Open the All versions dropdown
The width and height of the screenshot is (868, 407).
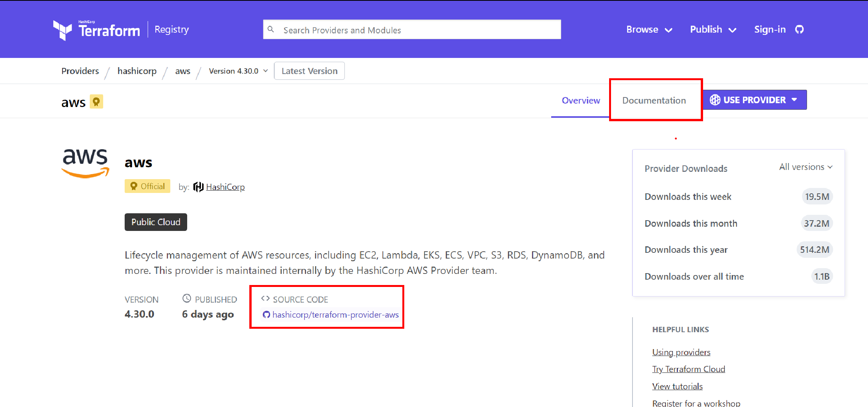(x=806, y=167)
